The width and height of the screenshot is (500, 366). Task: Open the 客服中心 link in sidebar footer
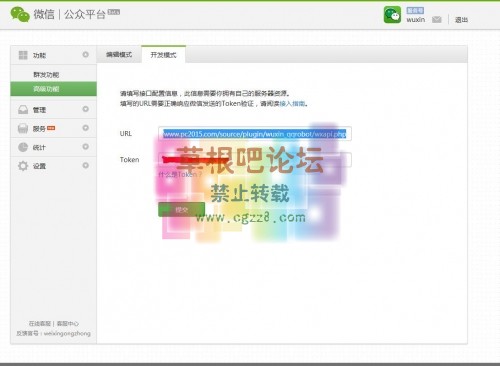(67, 323)
